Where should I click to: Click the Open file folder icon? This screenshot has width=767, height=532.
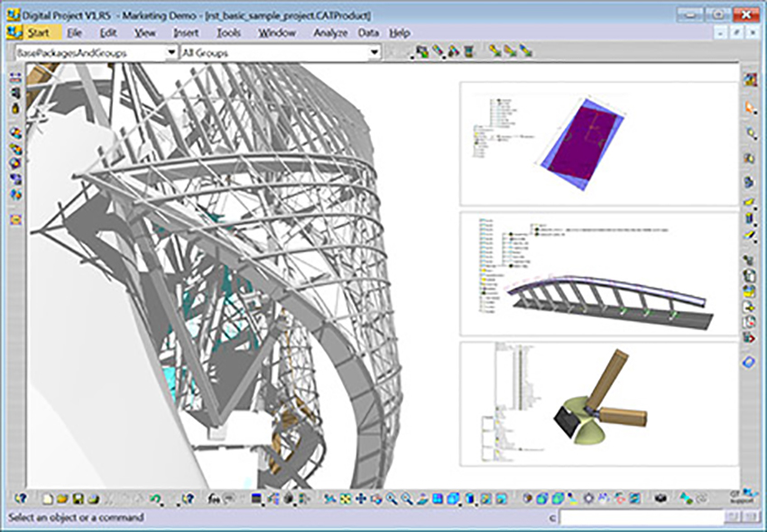pos(63,499)
